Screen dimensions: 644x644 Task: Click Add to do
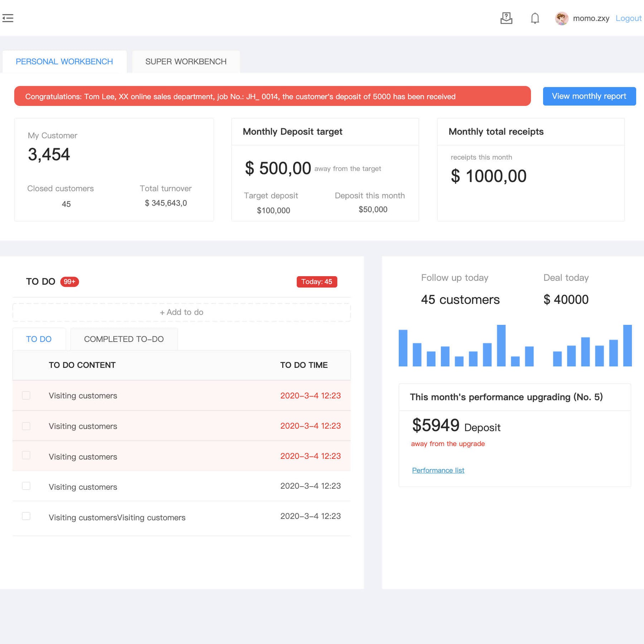(181, 312)
